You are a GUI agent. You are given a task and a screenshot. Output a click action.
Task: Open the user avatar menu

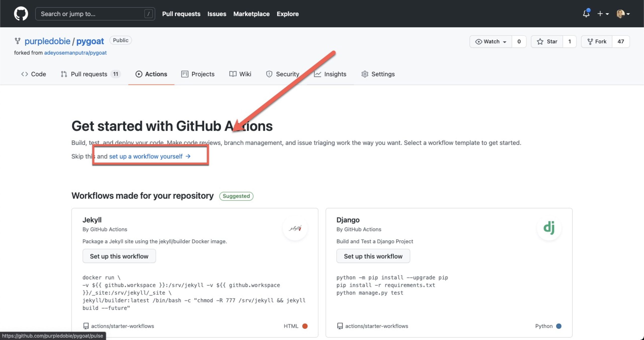(x=623, y=14)
